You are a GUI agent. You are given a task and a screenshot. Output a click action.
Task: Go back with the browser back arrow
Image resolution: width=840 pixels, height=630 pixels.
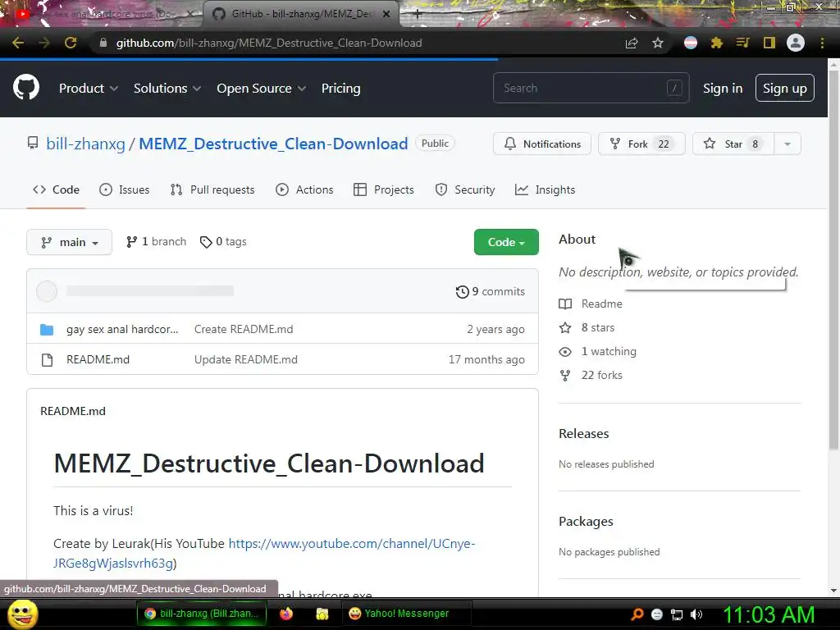pos(18,43)
